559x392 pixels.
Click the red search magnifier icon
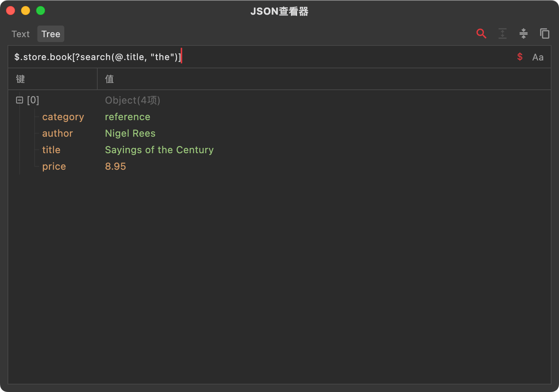(481, 34)
